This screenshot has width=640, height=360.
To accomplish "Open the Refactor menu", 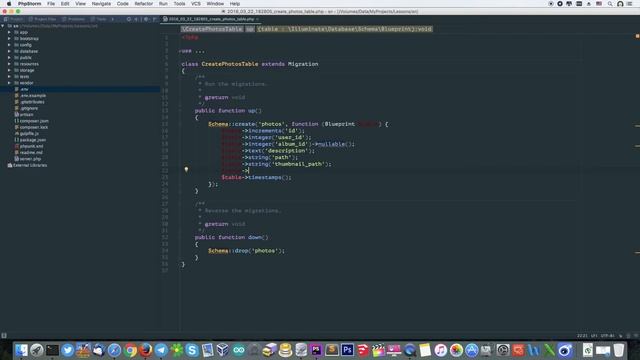I will [144, 4].
